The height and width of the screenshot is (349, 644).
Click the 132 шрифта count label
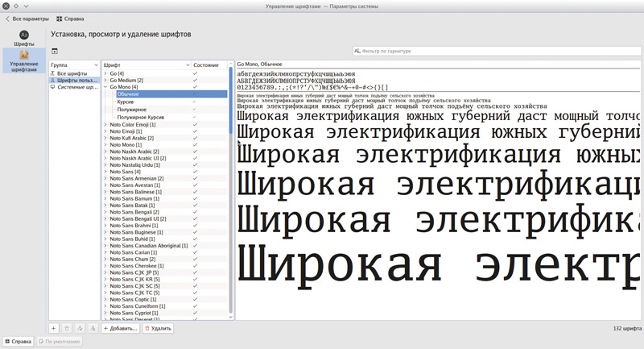(627, 328)
